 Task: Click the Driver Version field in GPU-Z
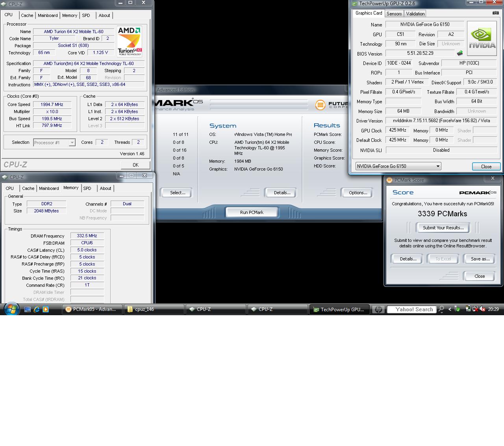(x=441, y=121)
